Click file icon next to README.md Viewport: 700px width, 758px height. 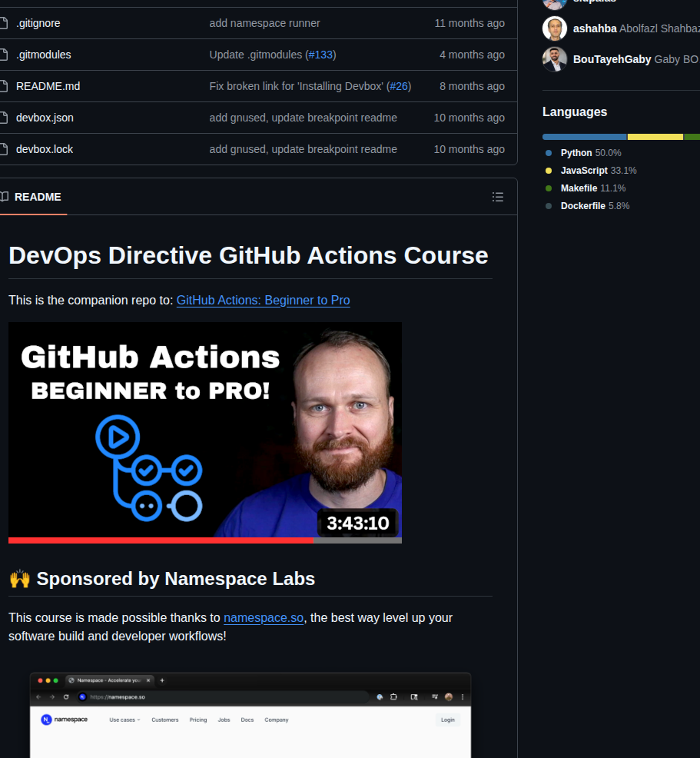coord(4,86)
